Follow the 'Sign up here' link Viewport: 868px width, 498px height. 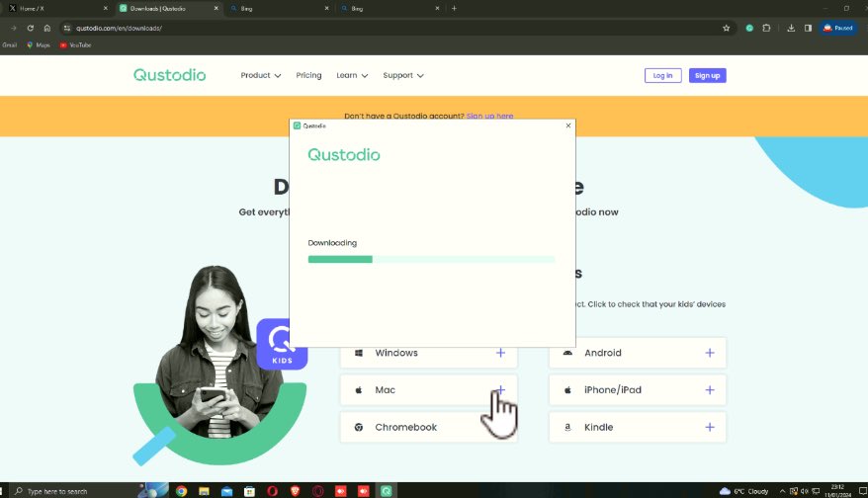click(x=490, y=116)
